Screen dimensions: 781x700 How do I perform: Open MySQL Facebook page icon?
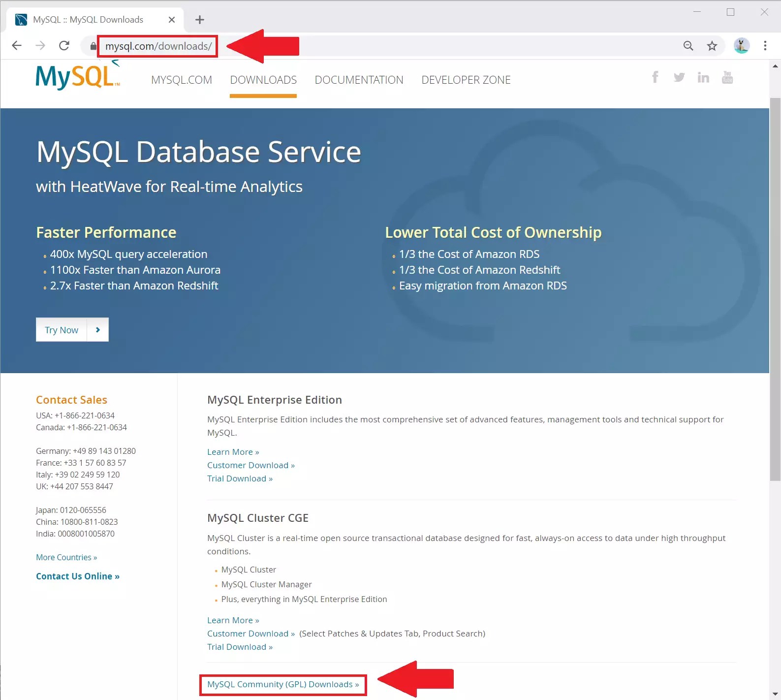click(x=655, y=77)
